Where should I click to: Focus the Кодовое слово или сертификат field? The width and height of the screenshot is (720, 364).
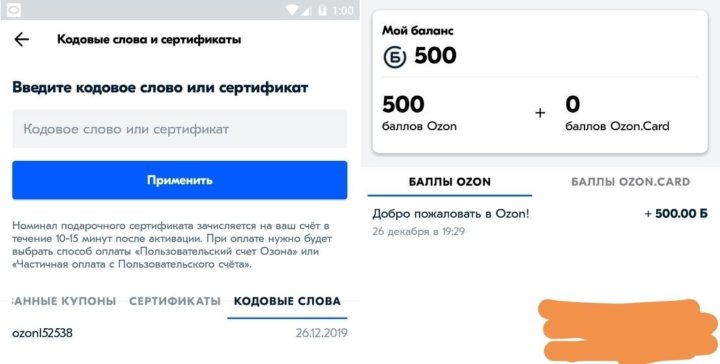coord(180,129)
